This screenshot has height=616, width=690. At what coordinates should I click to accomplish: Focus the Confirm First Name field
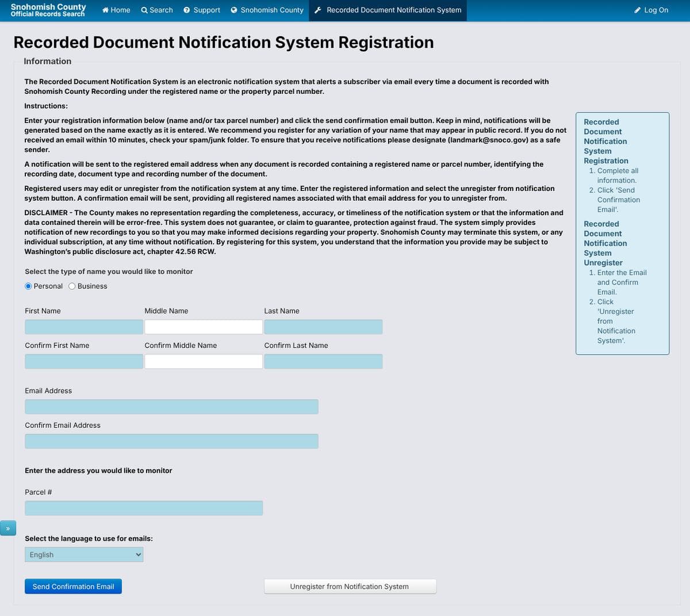[84, 361]
